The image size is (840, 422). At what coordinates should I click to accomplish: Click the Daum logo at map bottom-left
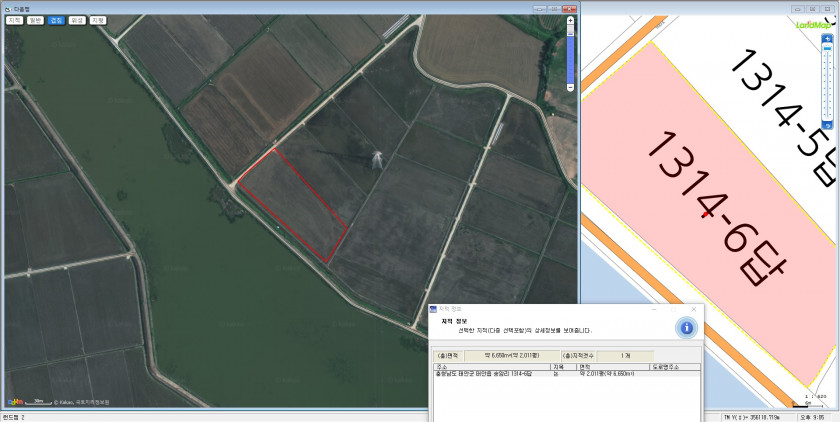click(16, 401)
